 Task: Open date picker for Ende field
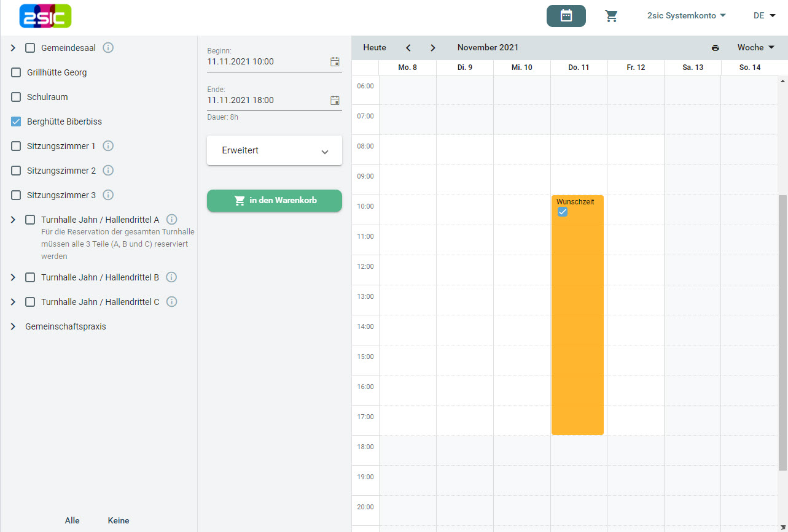coord(335,100)
